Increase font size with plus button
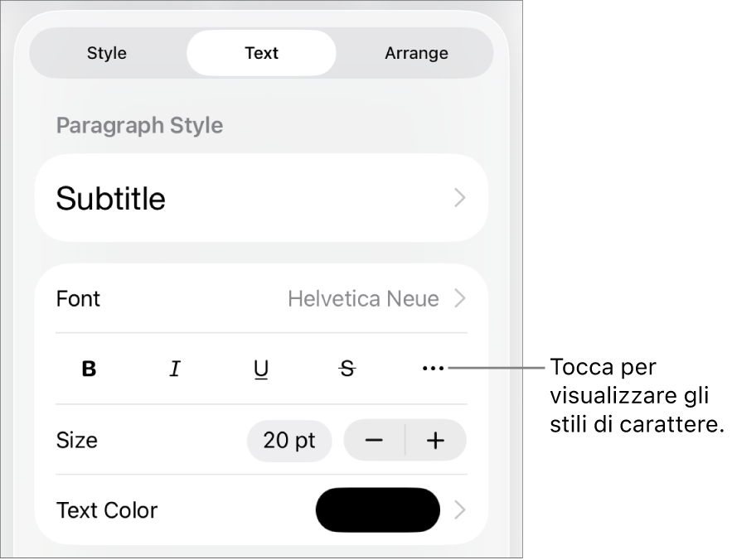 (x=435, y=441)
